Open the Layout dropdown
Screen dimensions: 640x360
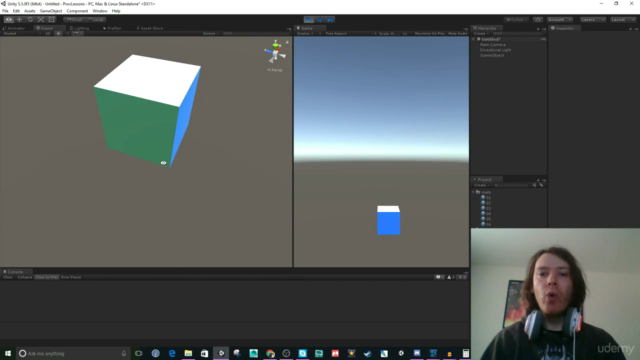623,20
